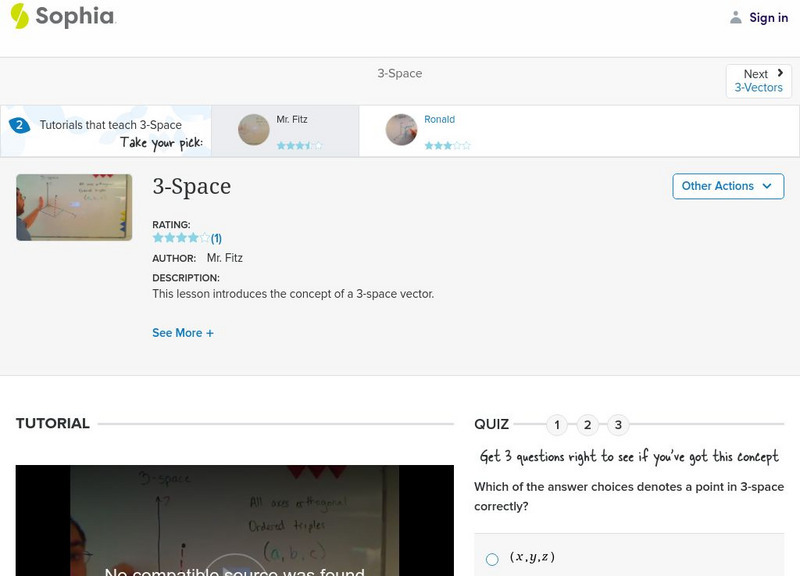
Task: Click Ronald's avatar photo
Action: pos(401,130)
